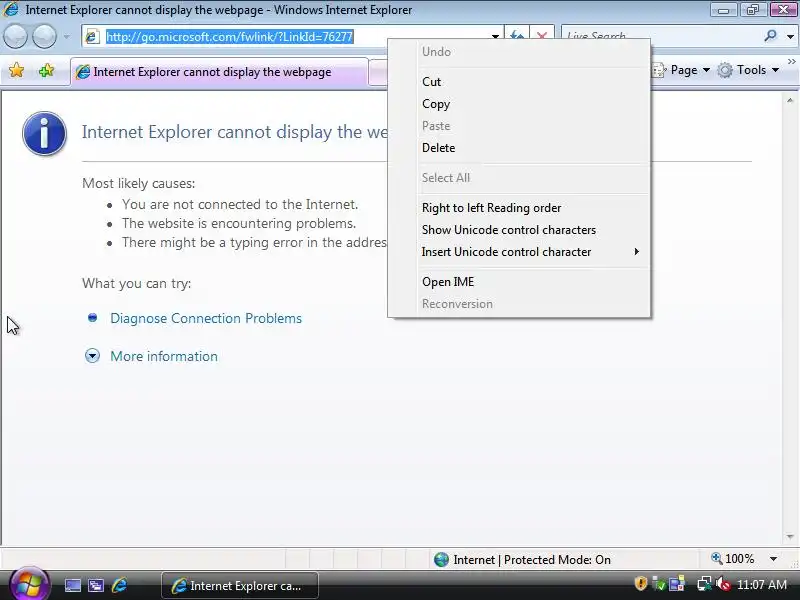800x600 pixels.
Task: Click the scrollbar down arrow
Action: click(790, 537)
